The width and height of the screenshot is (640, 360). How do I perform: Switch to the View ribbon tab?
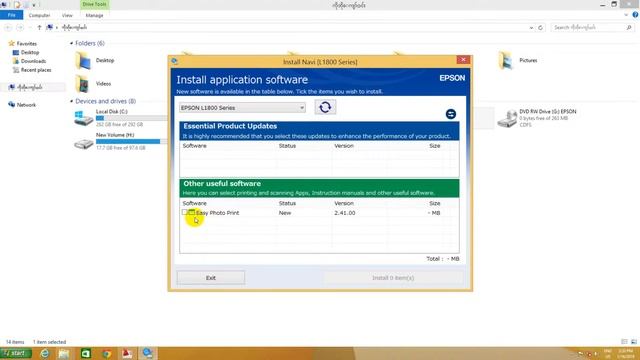[67, 16]
